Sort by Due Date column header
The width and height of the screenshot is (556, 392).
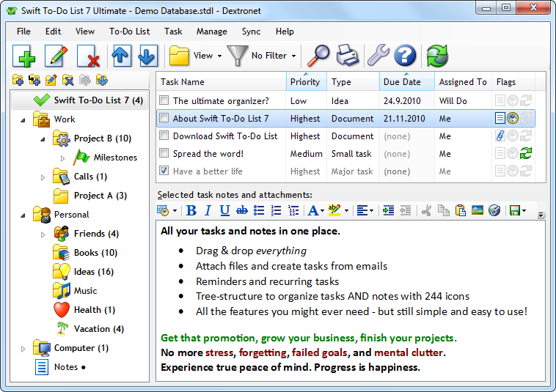click(x=406, y=81)
